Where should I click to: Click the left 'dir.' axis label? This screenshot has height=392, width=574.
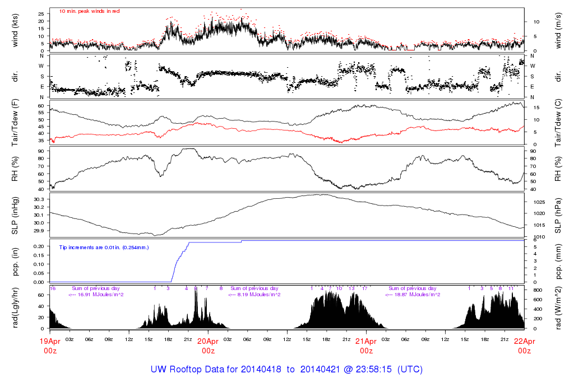click(15, 77)
